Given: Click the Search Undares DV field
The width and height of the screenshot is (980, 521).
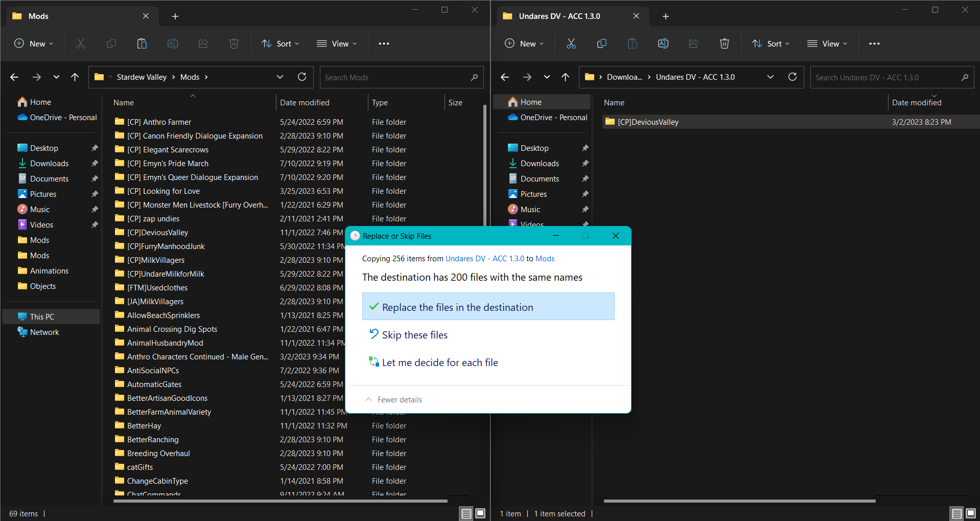Looking at the screenshot, I should click(x=892, y=77).
